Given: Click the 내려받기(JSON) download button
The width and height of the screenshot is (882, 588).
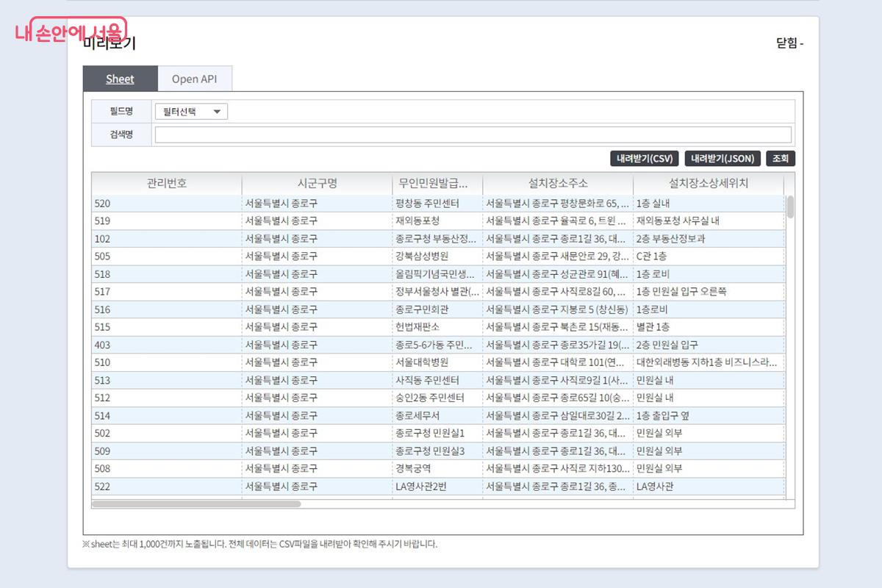Looking at the screenshot, I should (722, 159).
